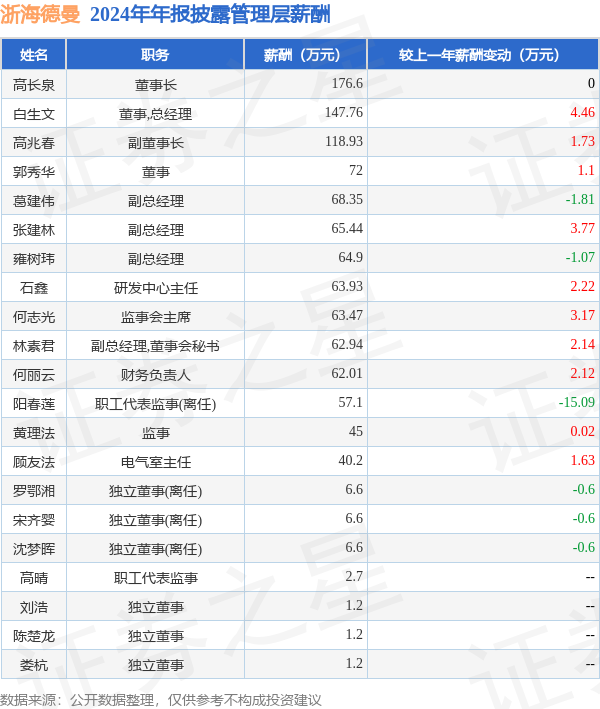This screenshot has height=709, width=600.
Task: Click the 副董事长 position cell
Action: click(x=156, y=142)
